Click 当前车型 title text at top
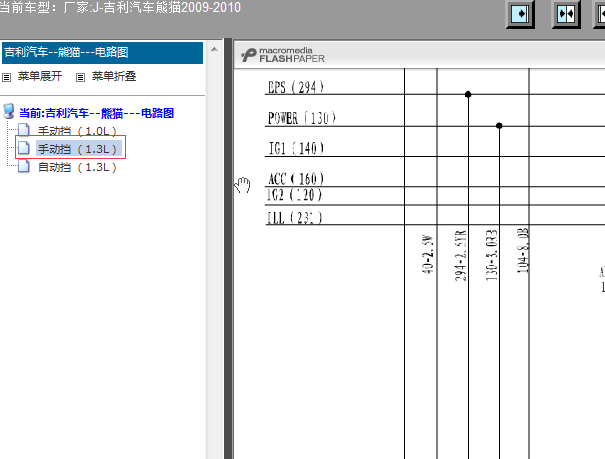605x459 pixels. click(120, 7)
